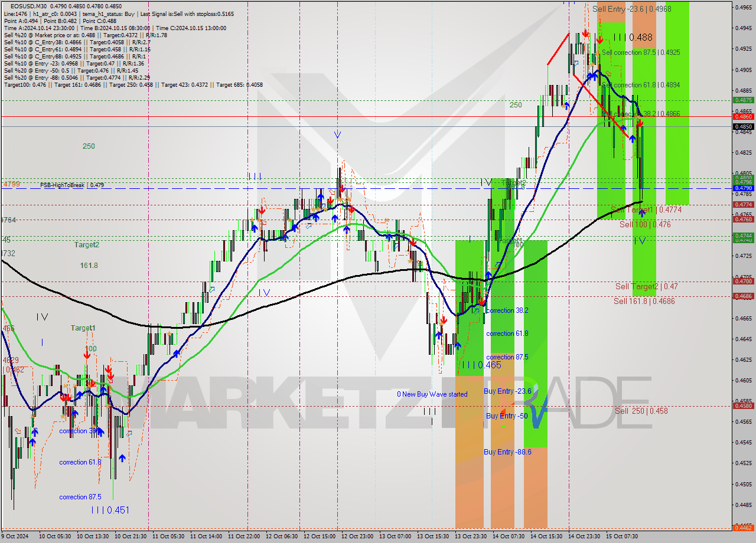This screenshot has width=756, height=543.
Task: Click the green 0.4875 price tag
Action: (743, 100)
